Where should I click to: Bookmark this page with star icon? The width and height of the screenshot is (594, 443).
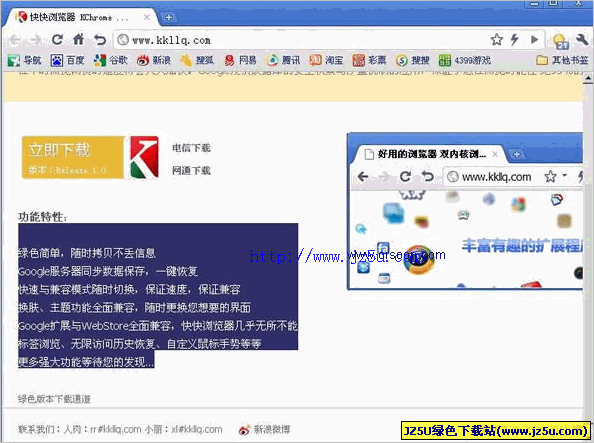(x=497, y=39)
